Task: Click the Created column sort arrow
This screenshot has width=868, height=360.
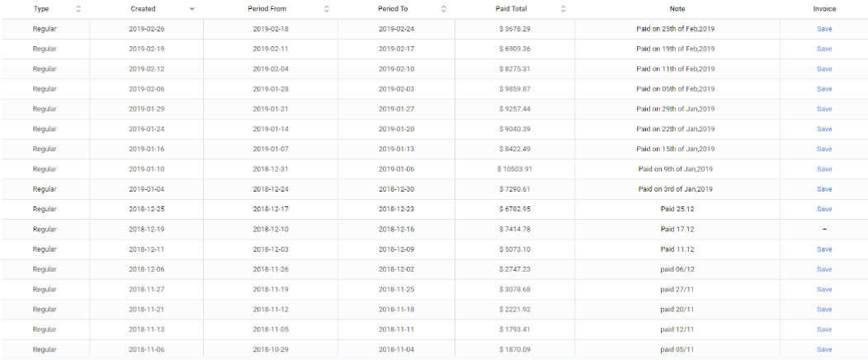Action: click(191, 9)
